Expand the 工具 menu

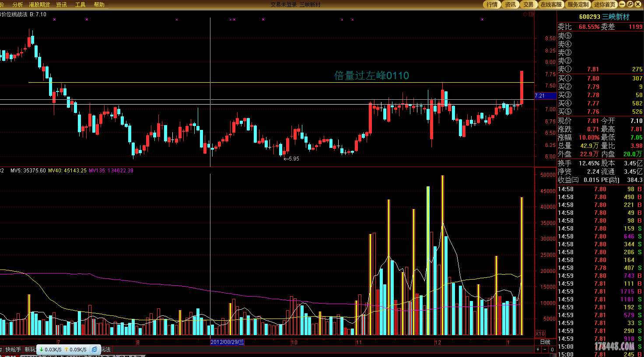tap(80, 4)
